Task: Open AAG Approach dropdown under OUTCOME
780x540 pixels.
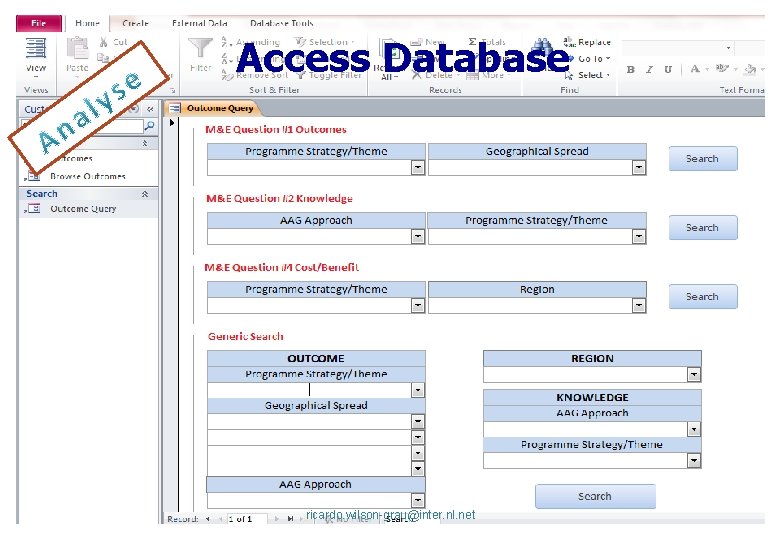Action: click(x=418, y=500)
